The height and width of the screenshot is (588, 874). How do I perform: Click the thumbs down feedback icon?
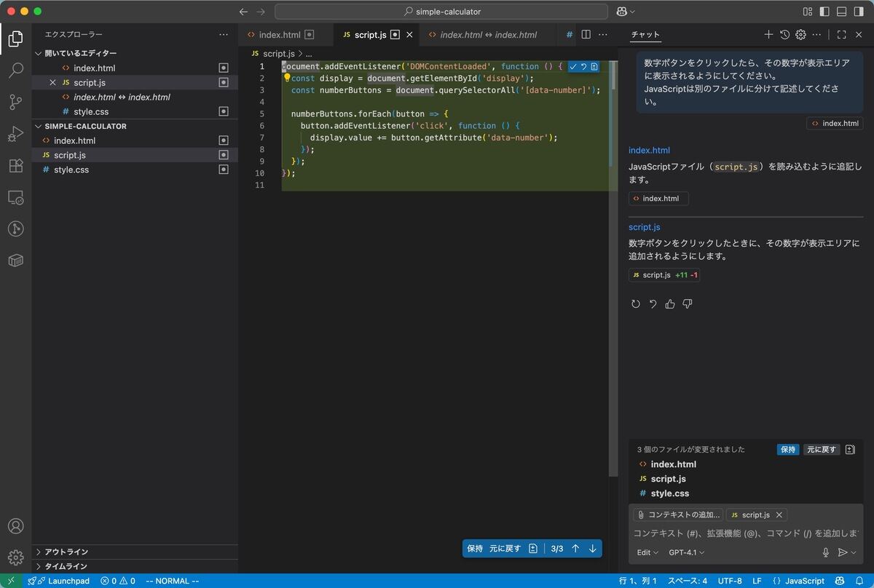(688, 304)
